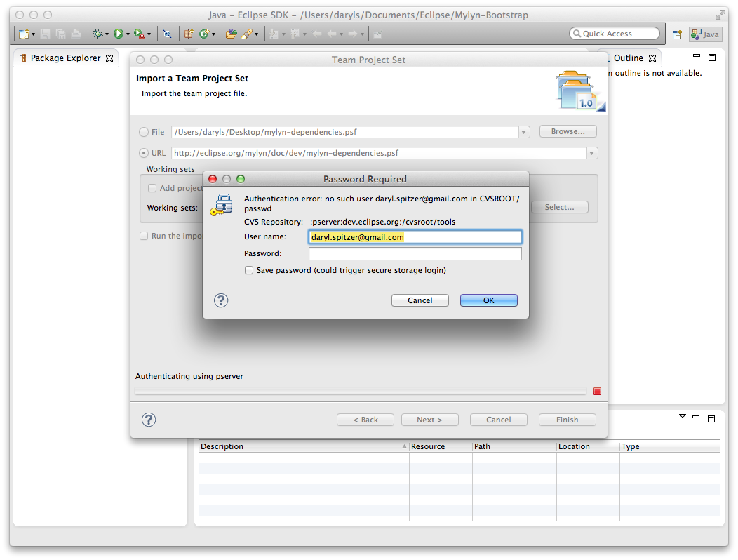Click Cancel in Password Required dialog

420,300
